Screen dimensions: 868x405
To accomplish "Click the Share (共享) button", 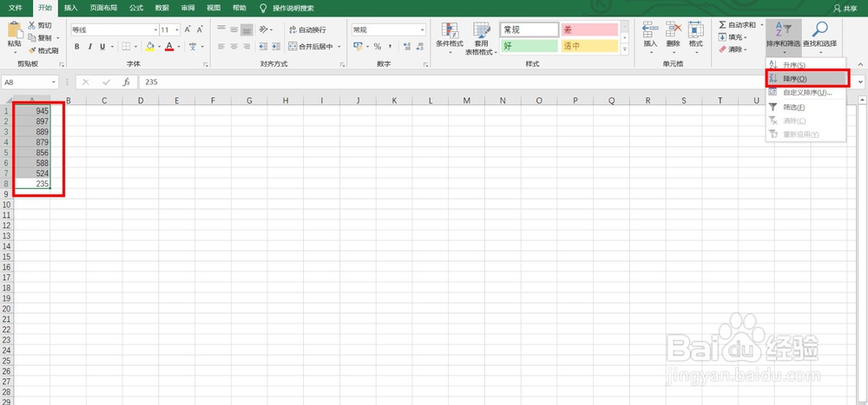I will point(845,9).
